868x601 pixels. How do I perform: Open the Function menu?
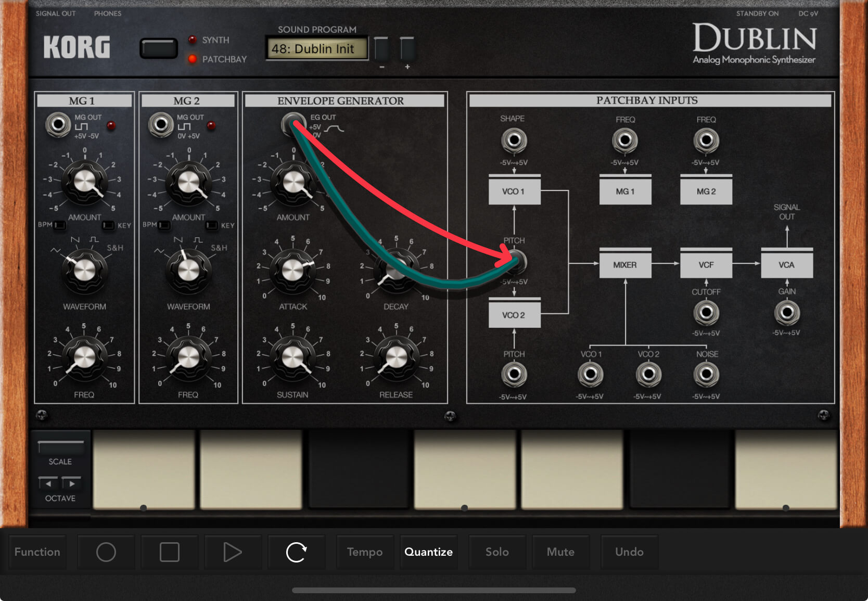(x=37, y=552)
